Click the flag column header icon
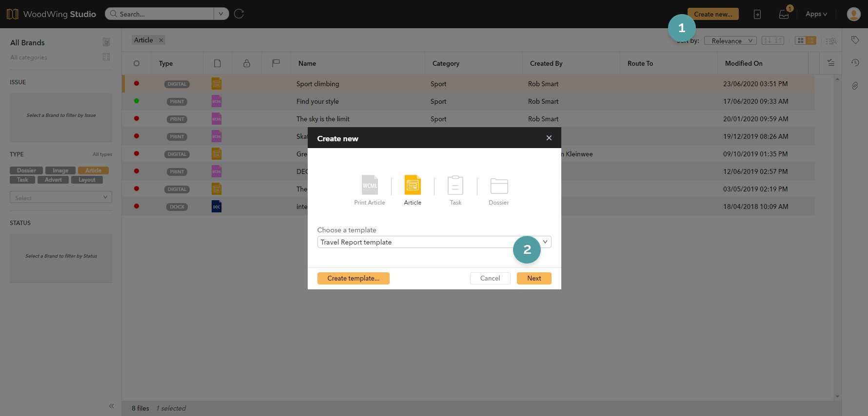 click(276, 63)
